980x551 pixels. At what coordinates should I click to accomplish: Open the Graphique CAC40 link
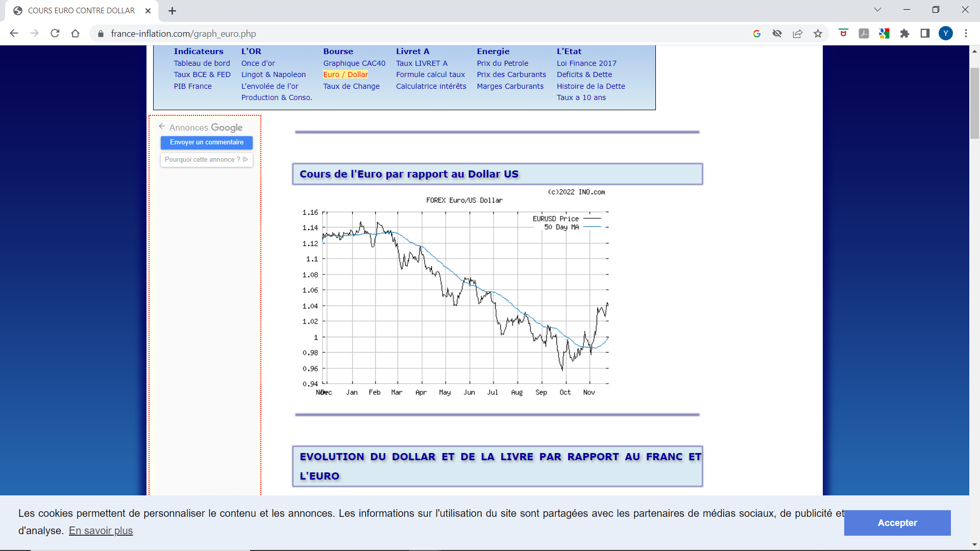click(x=354, y=63)
